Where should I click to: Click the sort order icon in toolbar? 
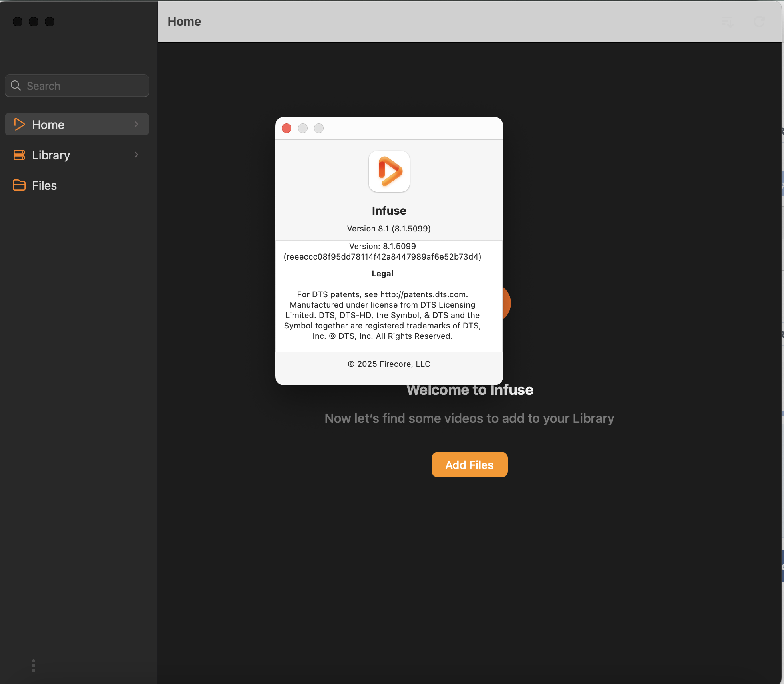point(727,22)
